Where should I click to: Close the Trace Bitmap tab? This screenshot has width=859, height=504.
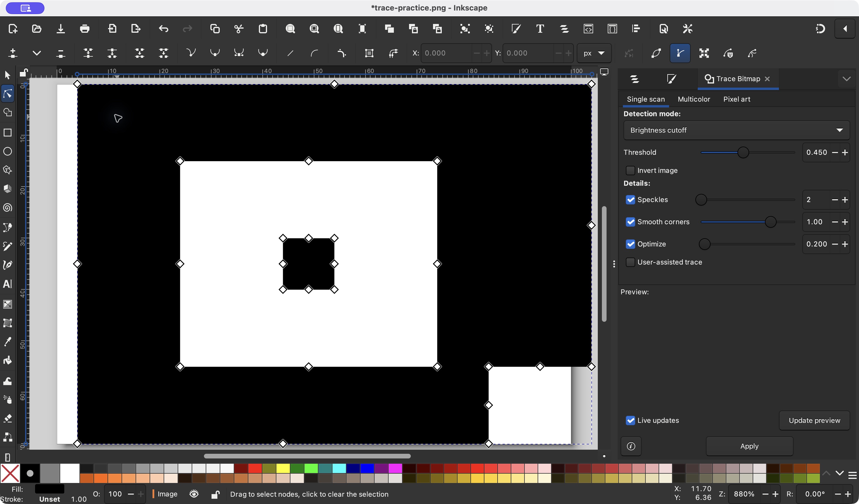[x=767, y=79]
